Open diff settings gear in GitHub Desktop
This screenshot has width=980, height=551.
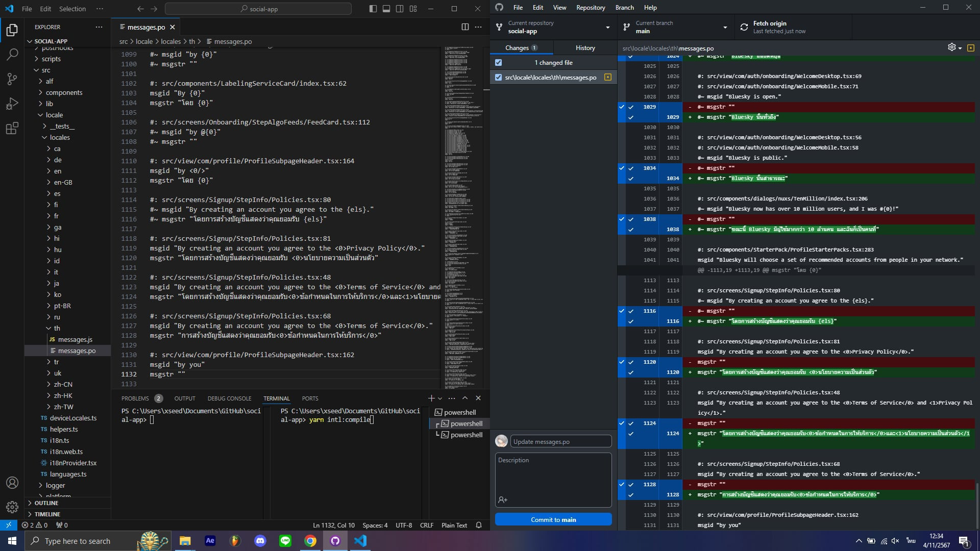[954, 47]
